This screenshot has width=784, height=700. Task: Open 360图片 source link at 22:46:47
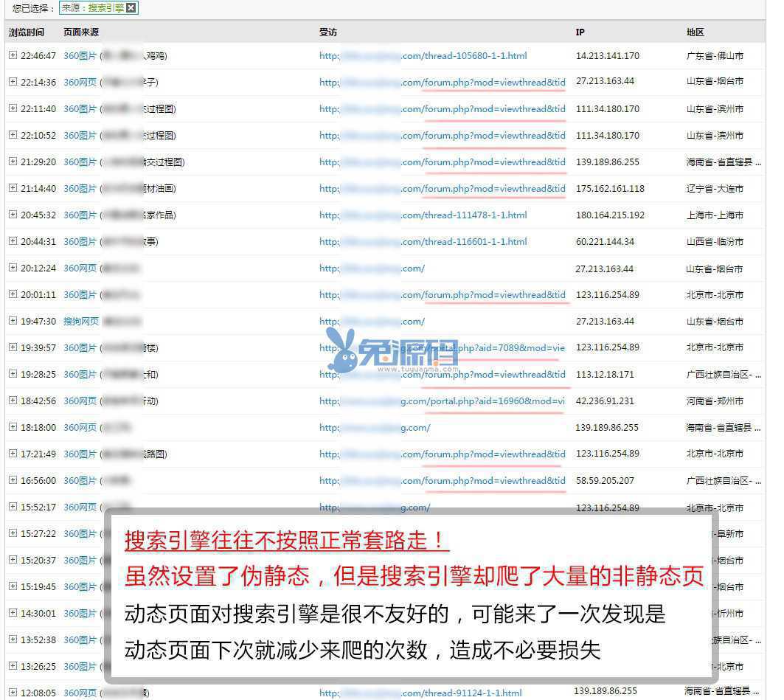coord(80,56)
